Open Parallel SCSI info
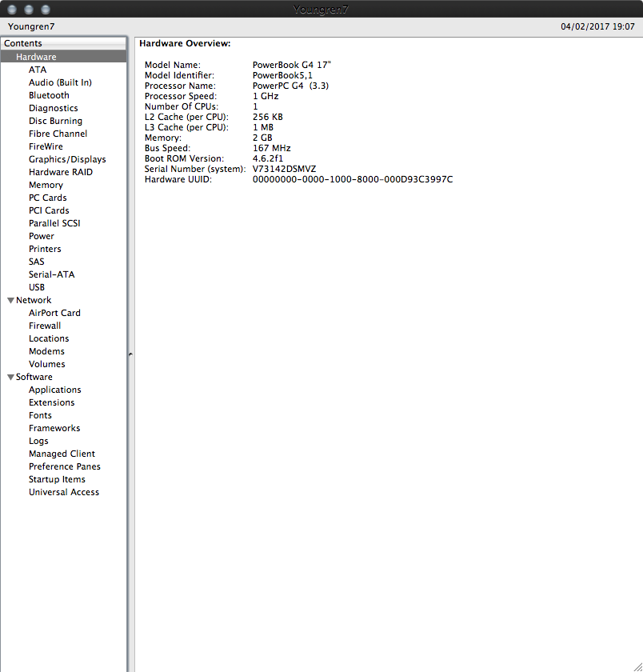 pos(54,223)
